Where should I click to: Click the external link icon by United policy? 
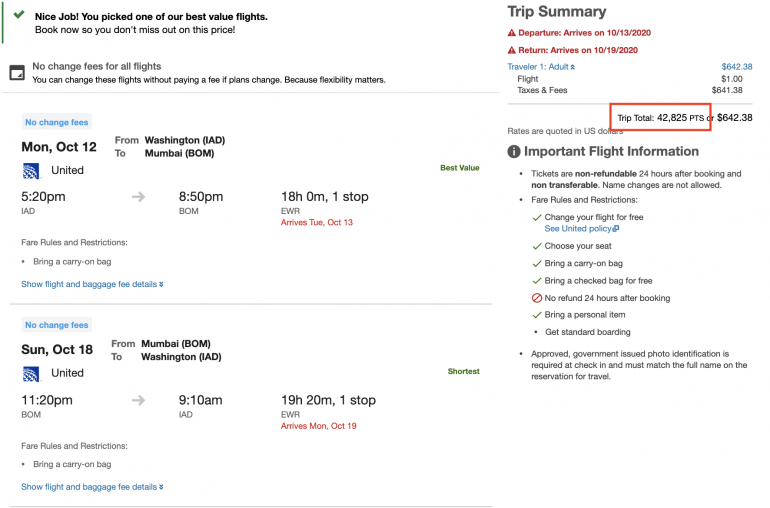tap(616, 229)
